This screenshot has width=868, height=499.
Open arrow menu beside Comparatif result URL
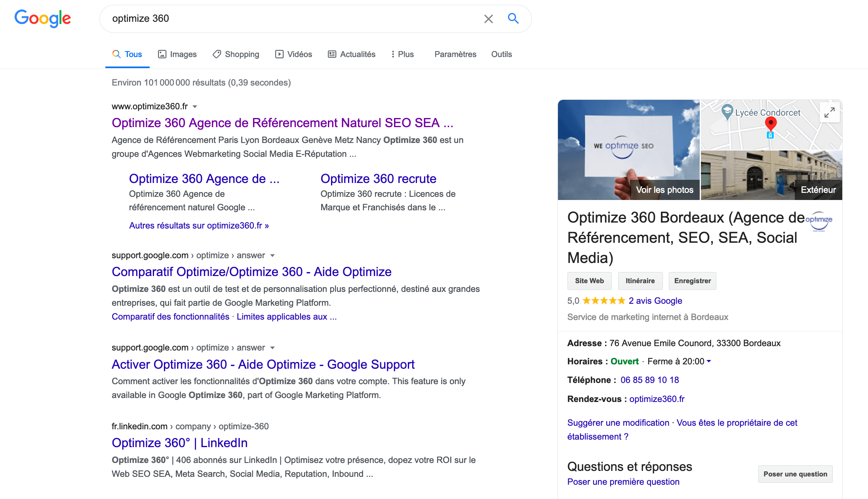272,255
